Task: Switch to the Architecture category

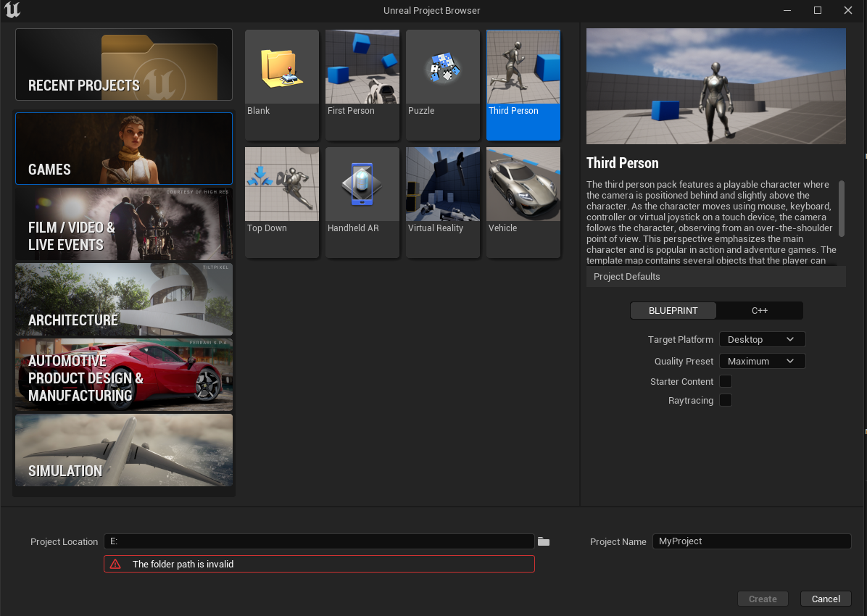Action: (x=124, y=300)
